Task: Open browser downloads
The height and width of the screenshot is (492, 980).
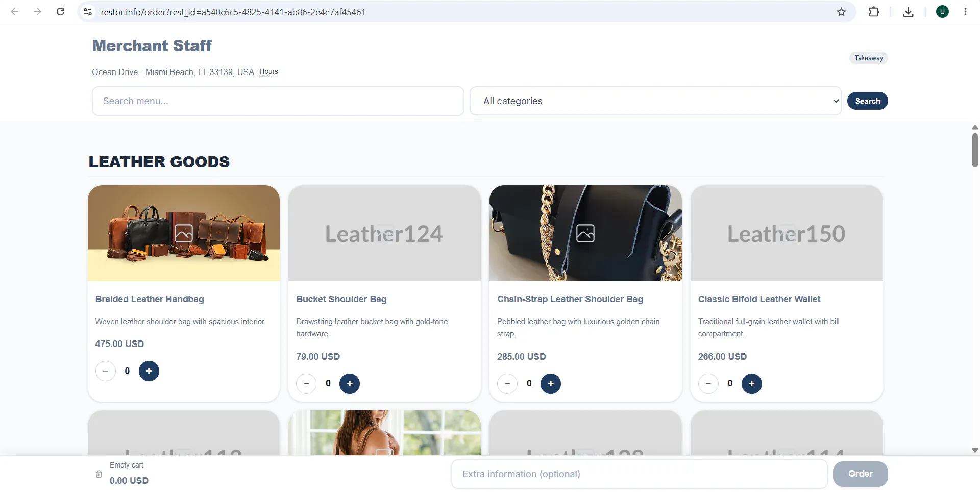Action: (x=908, y=12)
